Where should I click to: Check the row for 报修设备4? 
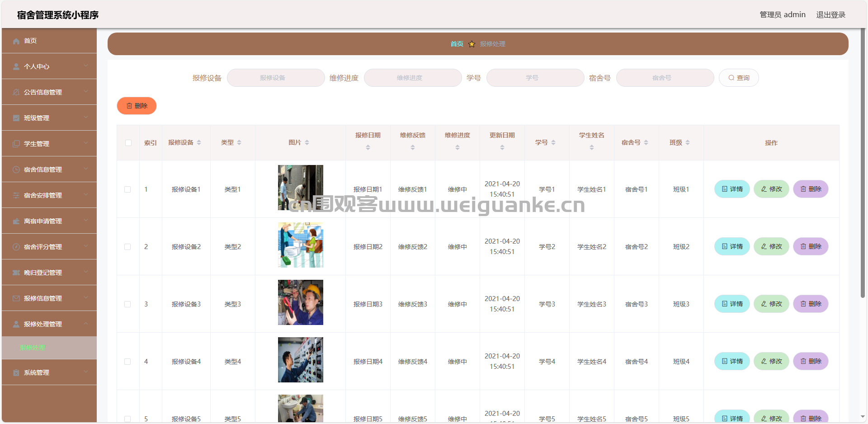click(127, 362)
